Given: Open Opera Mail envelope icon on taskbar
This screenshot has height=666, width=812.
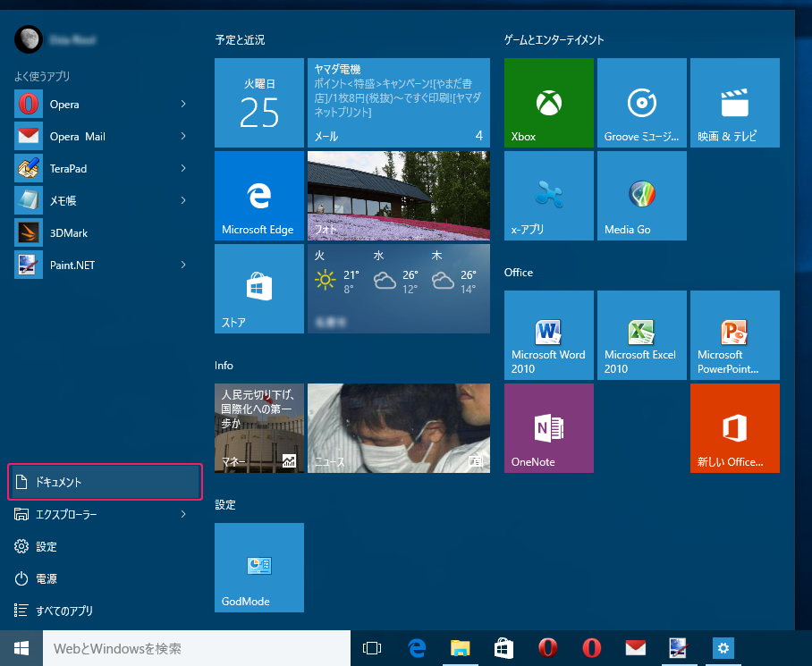Looking at the screenshot, I should [636, 648].
